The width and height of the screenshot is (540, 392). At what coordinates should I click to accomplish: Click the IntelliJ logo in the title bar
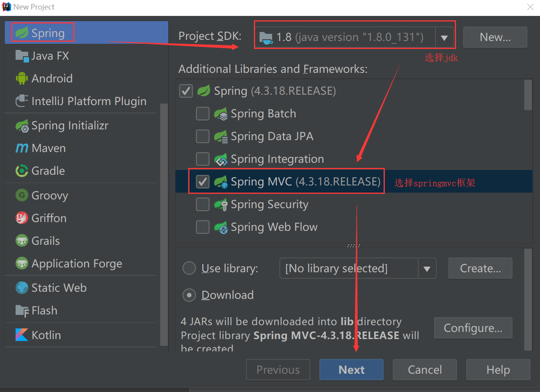pyautogui.click(x=6, y=7)
